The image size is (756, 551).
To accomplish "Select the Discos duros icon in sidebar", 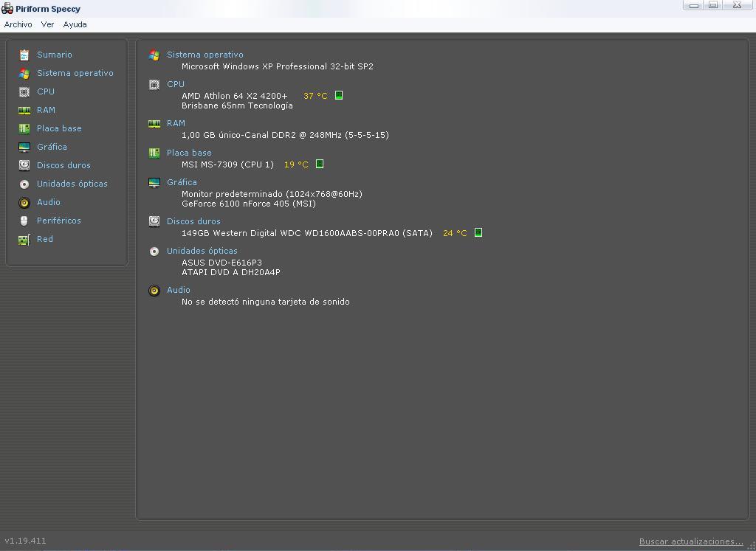I will 24,165.
